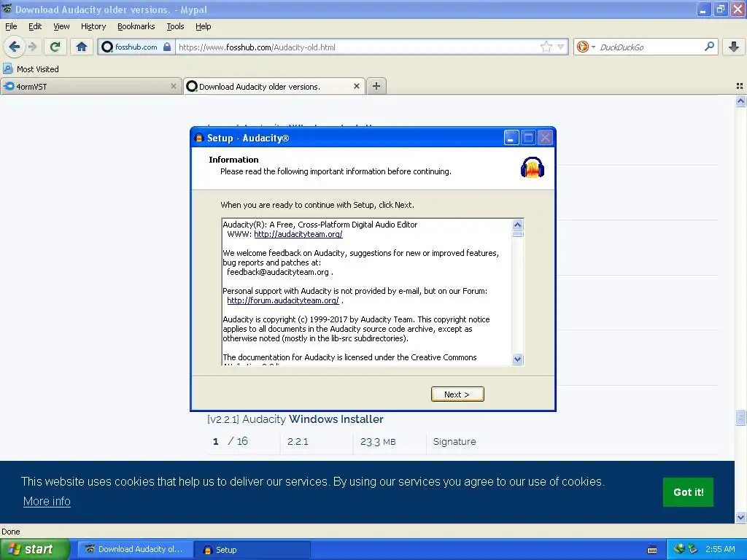Open the forum.audacityteam.org link

tap(283, 300)
